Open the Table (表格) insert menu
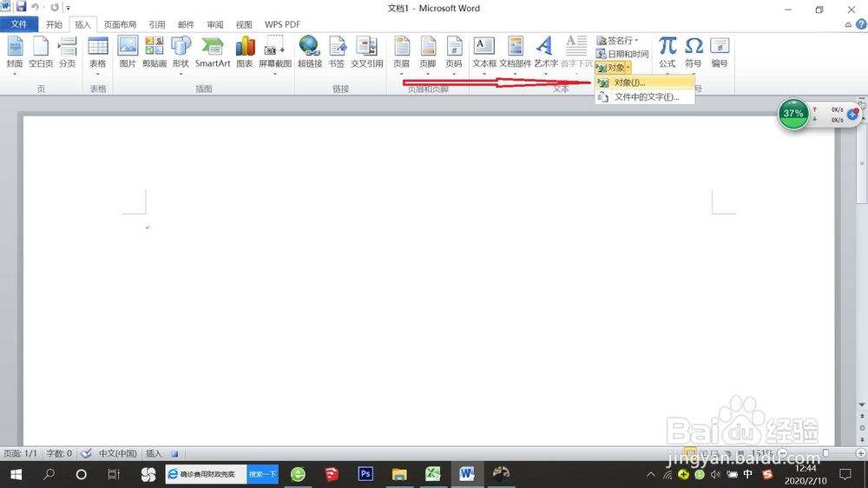 [98, 54]
